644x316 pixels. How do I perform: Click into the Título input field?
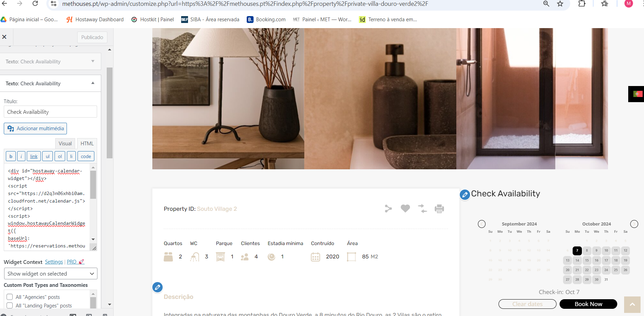pyautogui.click(x=50, y=112)
